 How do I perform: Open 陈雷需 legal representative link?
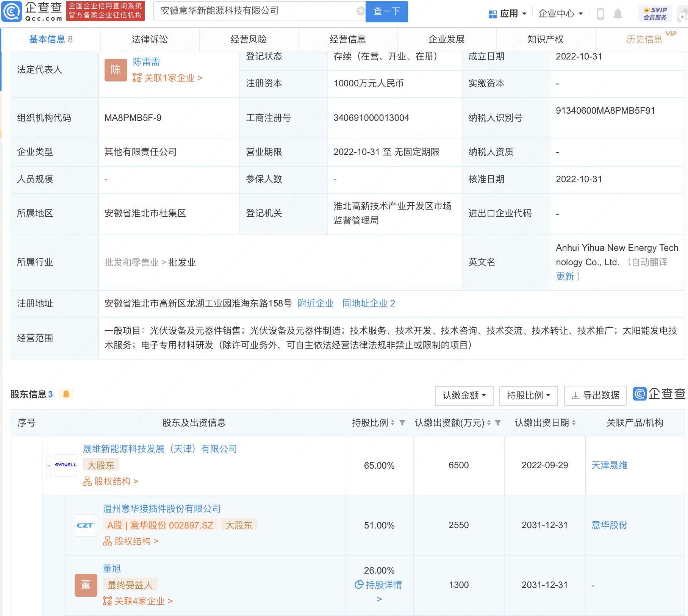pos(146,62)
